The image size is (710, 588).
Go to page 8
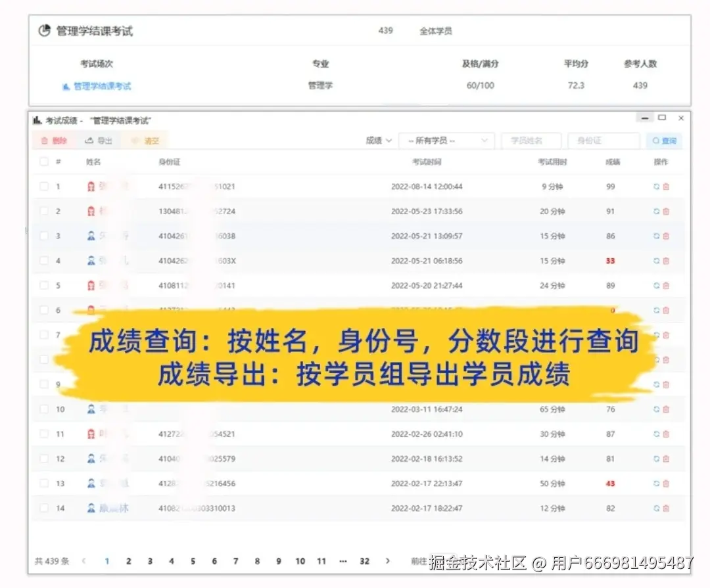click(x=257, y=561)
